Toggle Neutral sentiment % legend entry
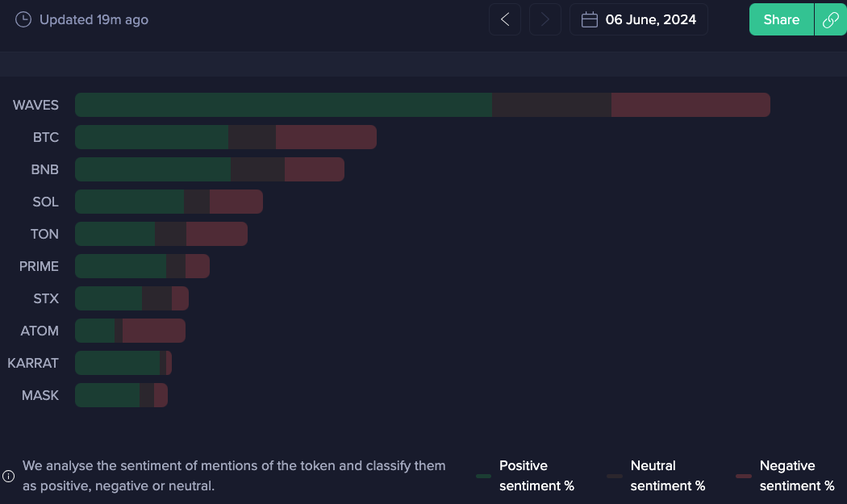 click(657, 476)
